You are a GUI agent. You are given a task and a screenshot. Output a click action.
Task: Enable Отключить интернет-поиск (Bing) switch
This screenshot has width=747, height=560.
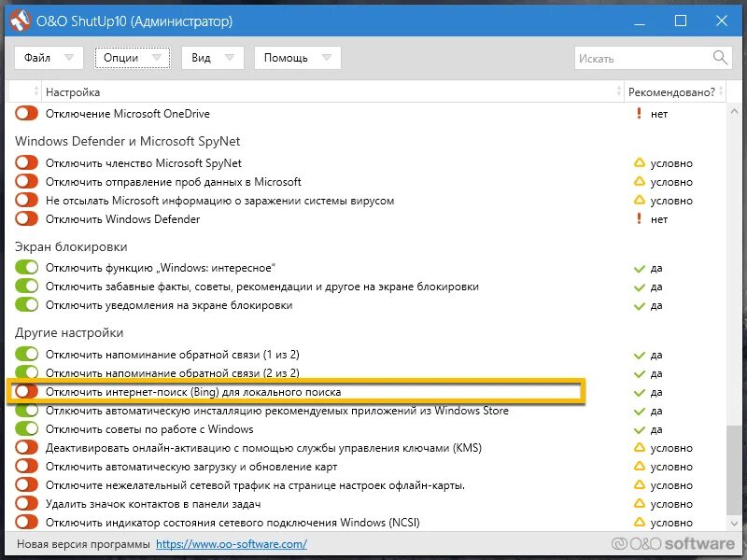pos(26,391)
